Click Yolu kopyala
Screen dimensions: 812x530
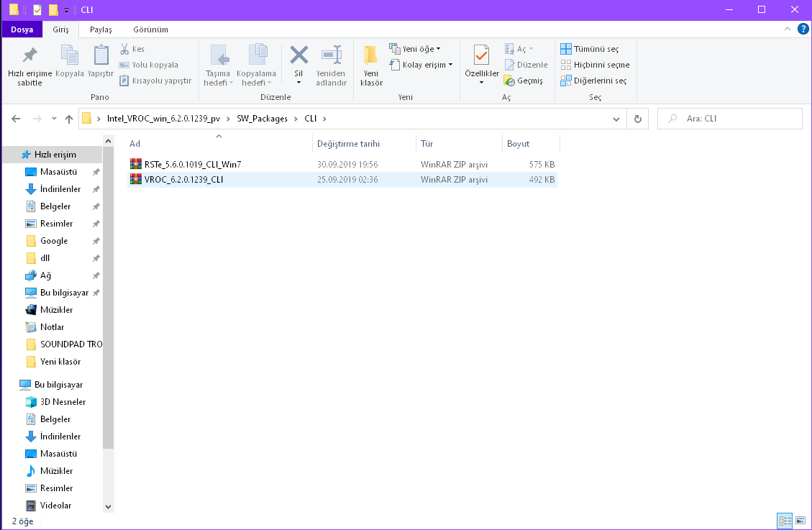[x=149, y=65]
